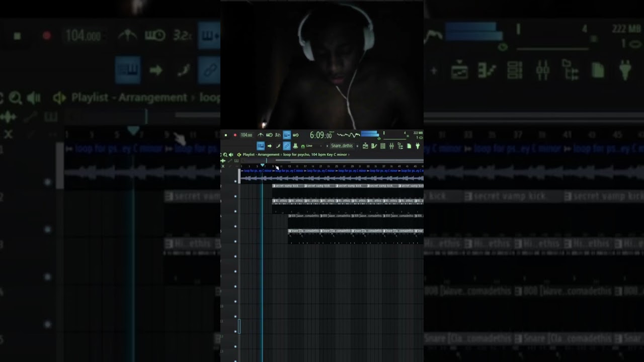Expand the arrow after Key C minor
This screenshot has height=362, width=644.
point(349,155)
